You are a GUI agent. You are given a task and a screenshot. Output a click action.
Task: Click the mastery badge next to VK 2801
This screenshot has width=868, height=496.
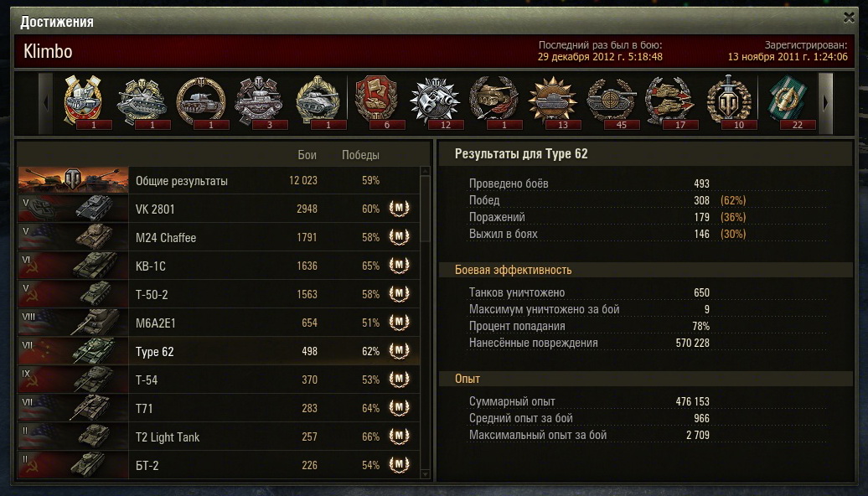pyautogui.click(x=399, y=208)
